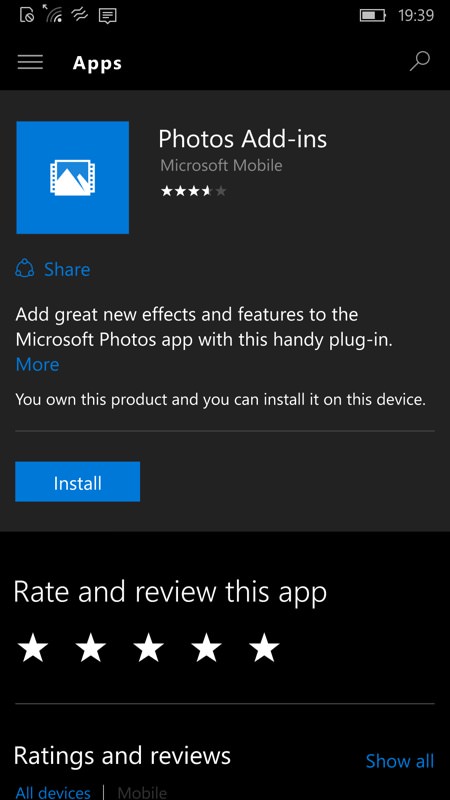Tap the Photos Add-ins app tile icon
Viewport: 450px width, 800px height.
point(72,177)
